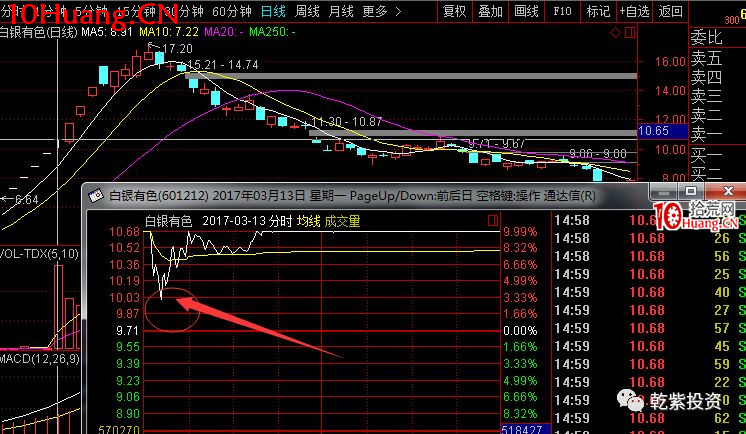Click the 卖一 order row
Image resolution: width=746 pixels, height=434 pixels.
[706, 135]
